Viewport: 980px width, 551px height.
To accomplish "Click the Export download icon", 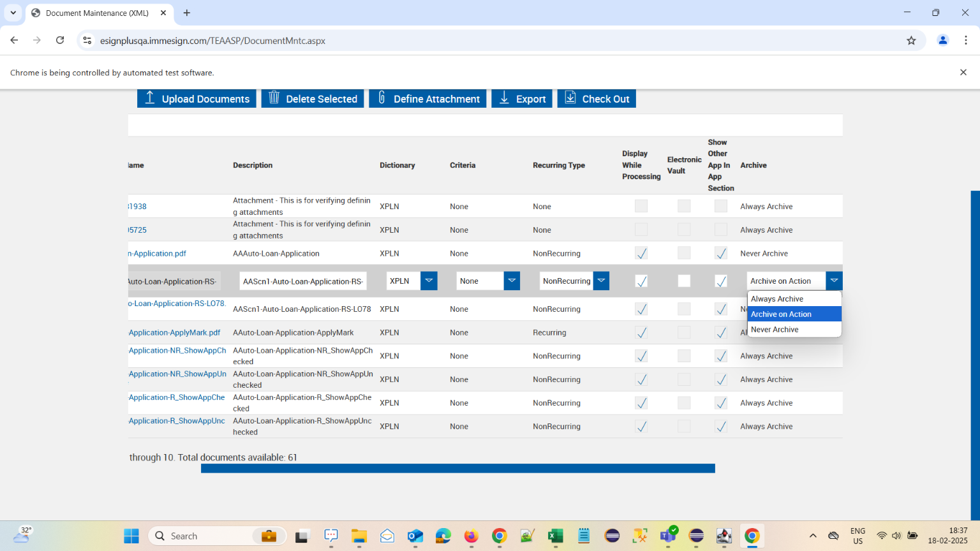I will pyautogui.click(x=504, y=98).
